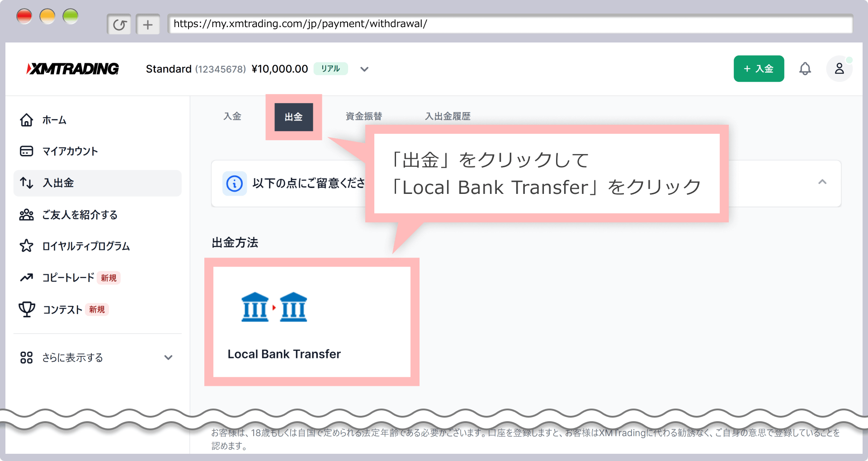Expand the account selector chevron

click(x=364, y=69)
